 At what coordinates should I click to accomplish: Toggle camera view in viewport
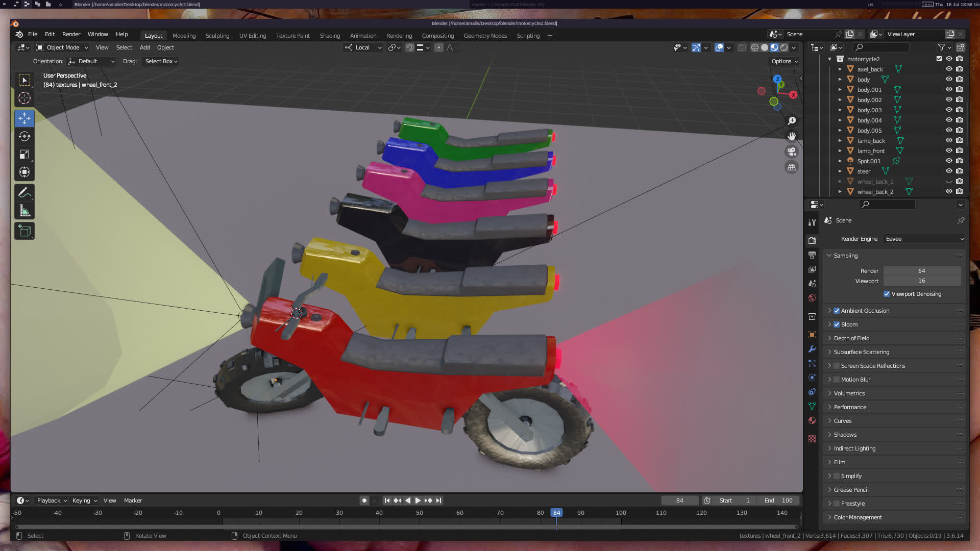[x=792, y=152]
